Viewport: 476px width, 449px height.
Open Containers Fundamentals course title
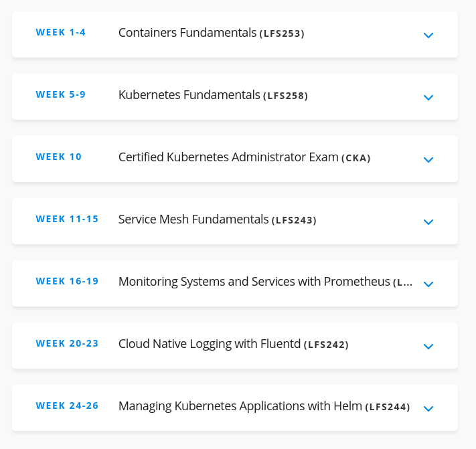pyautogui.click(x=212, y=33)
